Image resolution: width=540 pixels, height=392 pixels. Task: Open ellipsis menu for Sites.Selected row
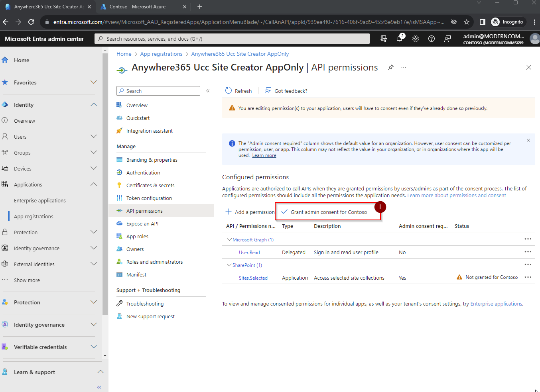(528, 277)
